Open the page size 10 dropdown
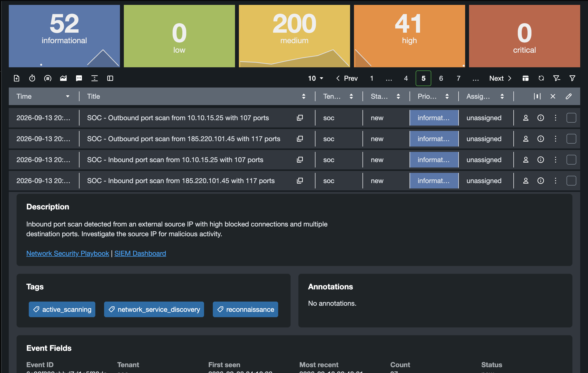588x373 pixels. click(315, 78)
